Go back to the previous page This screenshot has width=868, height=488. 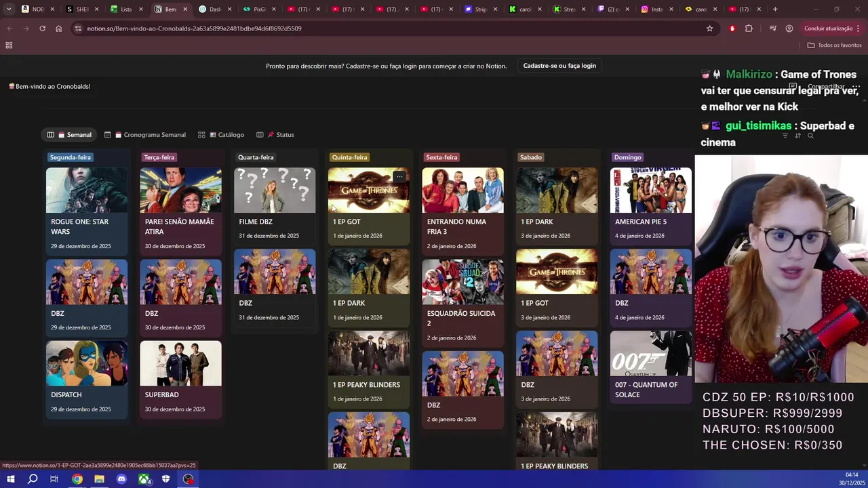tap(9, 28)
